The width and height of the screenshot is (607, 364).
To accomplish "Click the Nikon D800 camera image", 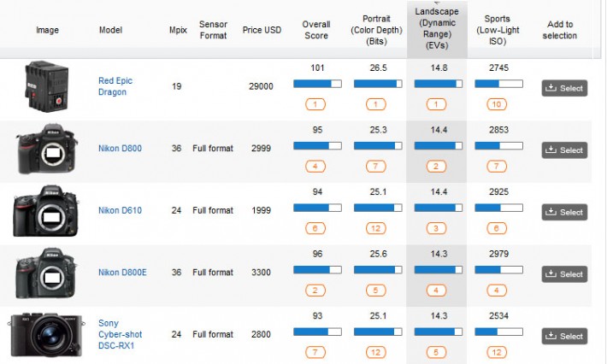I will pos(47,149).
